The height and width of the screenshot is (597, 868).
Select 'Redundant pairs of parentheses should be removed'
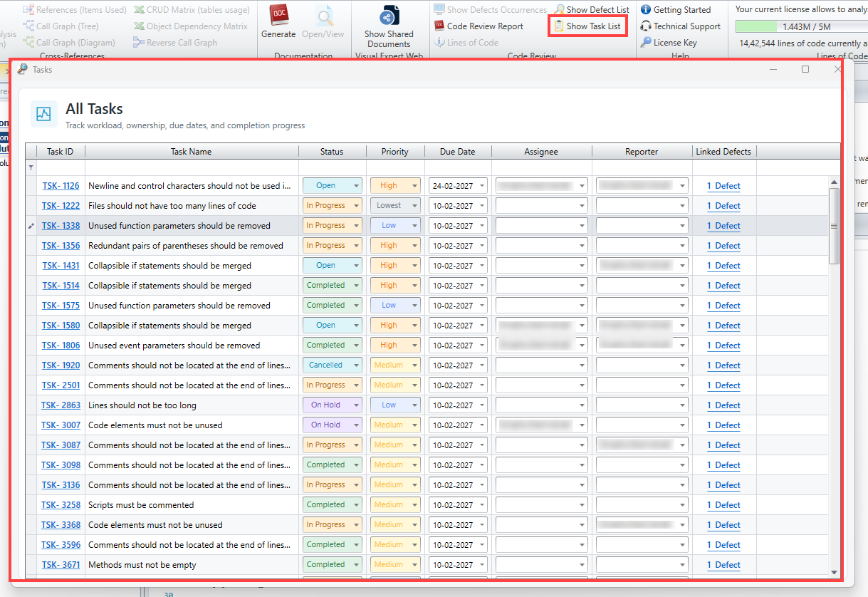coord(186,246)
